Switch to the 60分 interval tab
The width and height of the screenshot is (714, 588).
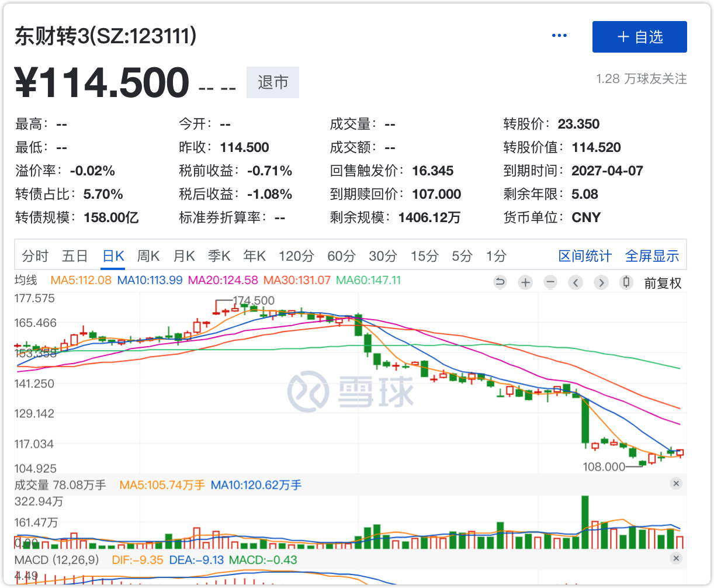click(x=341, y=256)
